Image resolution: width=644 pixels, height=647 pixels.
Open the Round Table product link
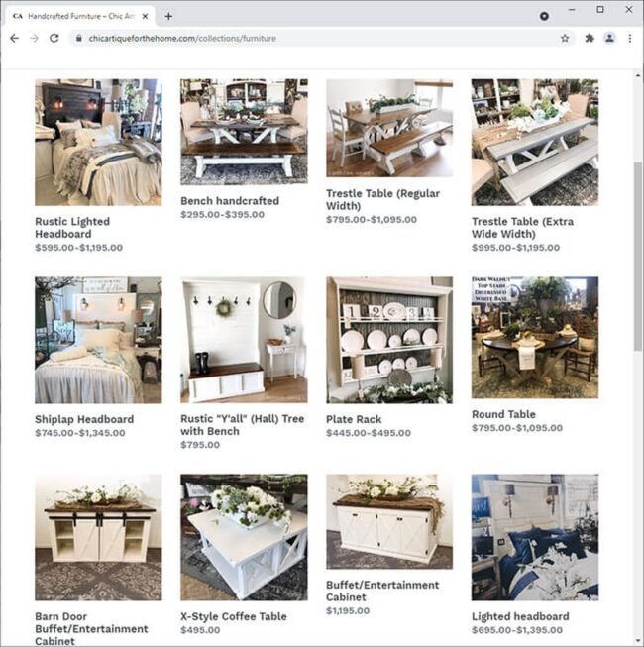click(x=503, y=414)
